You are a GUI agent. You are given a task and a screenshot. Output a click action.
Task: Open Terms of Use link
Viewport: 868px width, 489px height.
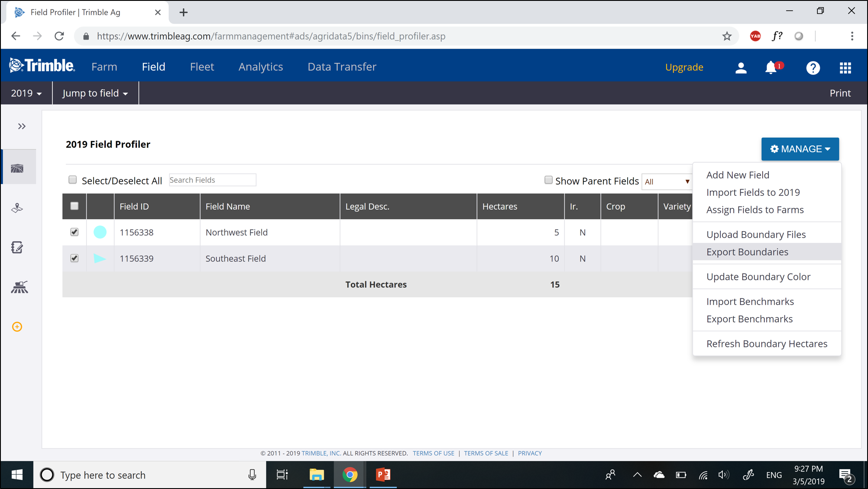(x=433, y=453)
